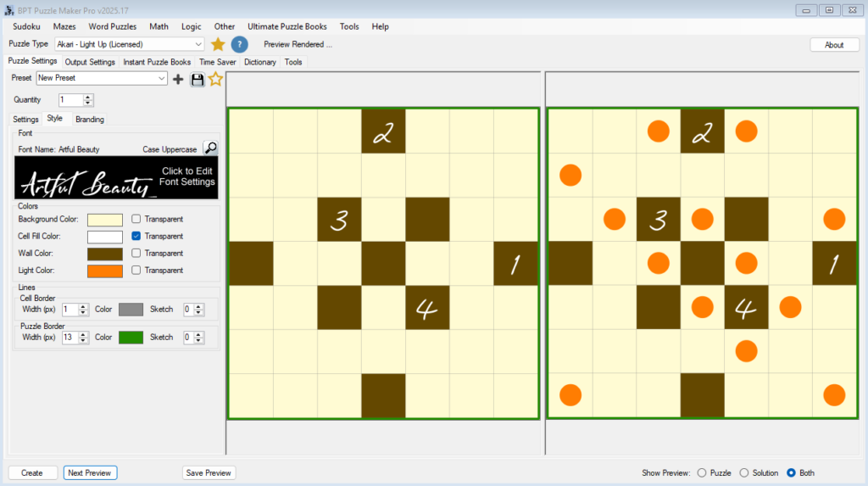
Task: Select the Solution preview radio button
Action: (x=744, y=472)
